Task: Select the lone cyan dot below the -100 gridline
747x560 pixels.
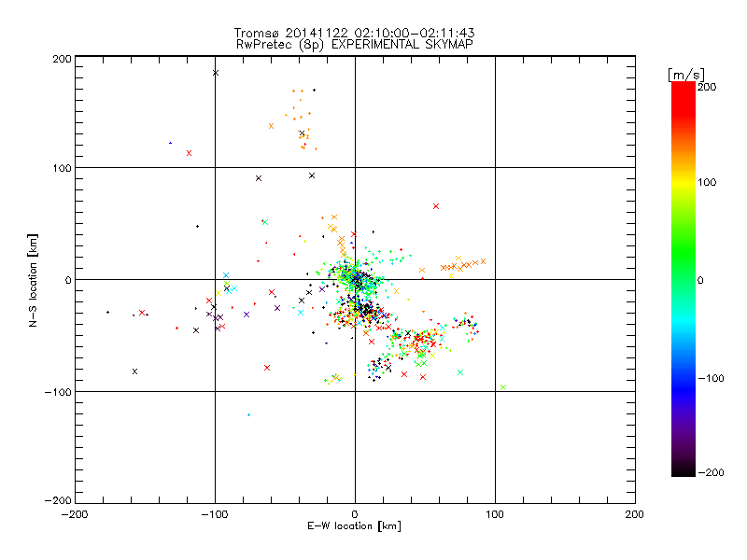Action: click(x=248, y=414)
